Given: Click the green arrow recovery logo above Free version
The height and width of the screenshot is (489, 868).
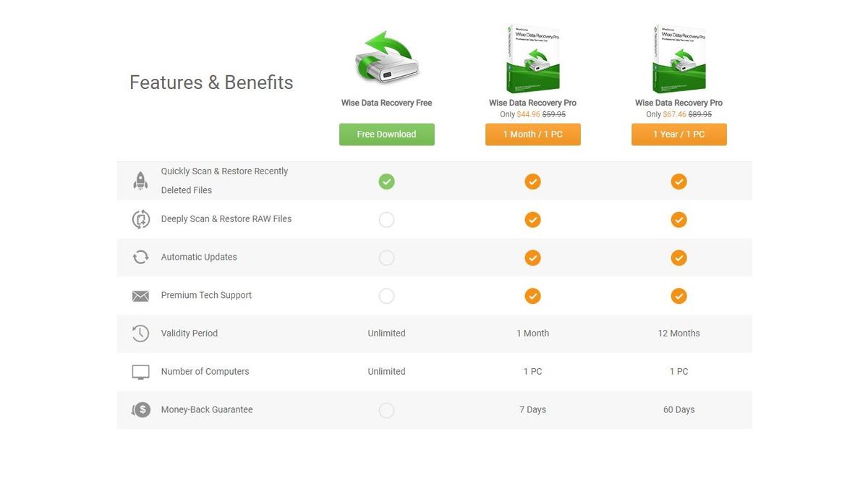Looking at the screenshot, I should tap(386, 58).
